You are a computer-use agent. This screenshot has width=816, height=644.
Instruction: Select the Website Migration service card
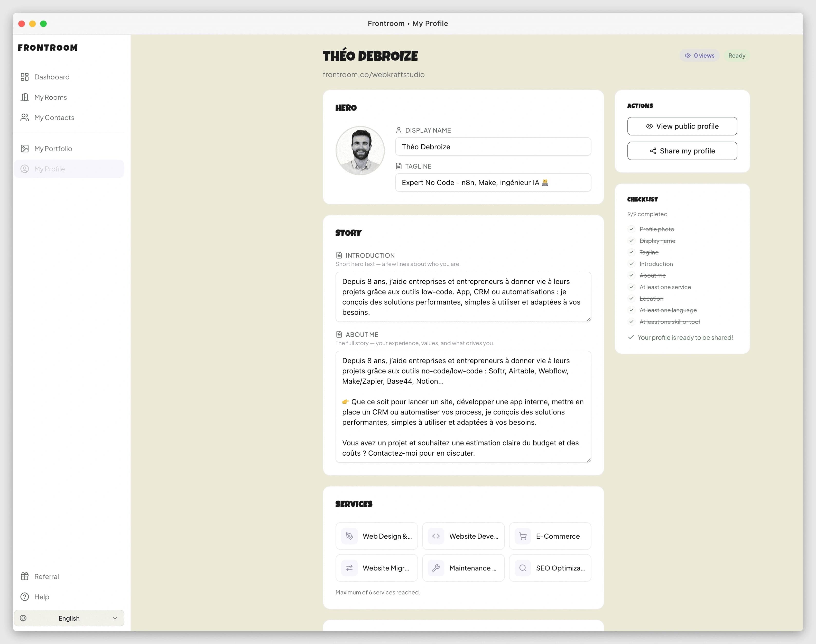coord(377,568)
